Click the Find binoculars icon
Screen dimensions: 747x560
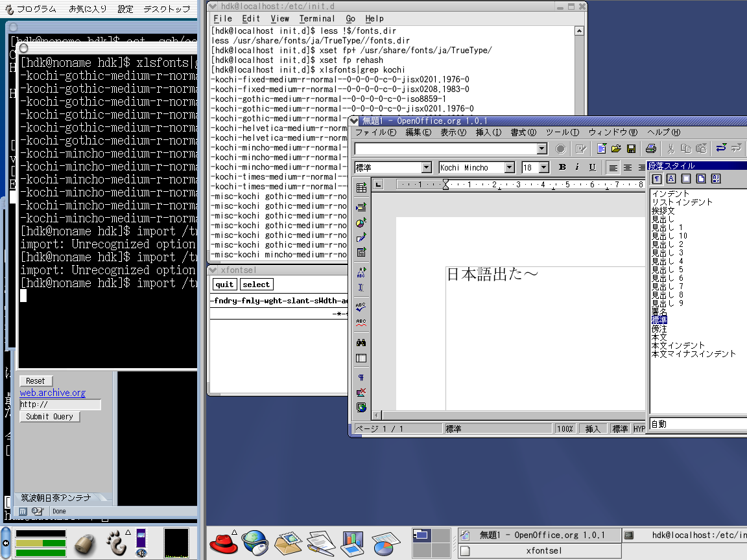coord(361,342)
